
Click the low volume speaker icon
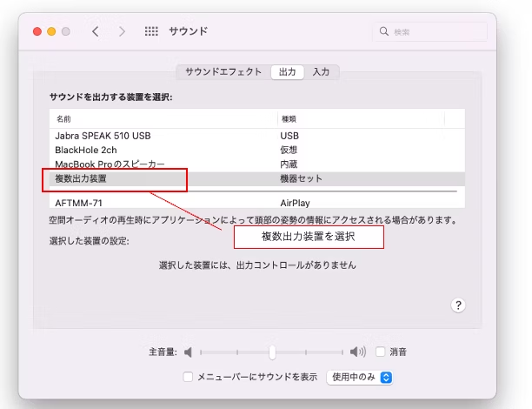pyautogui.click(x=188, y=352)
